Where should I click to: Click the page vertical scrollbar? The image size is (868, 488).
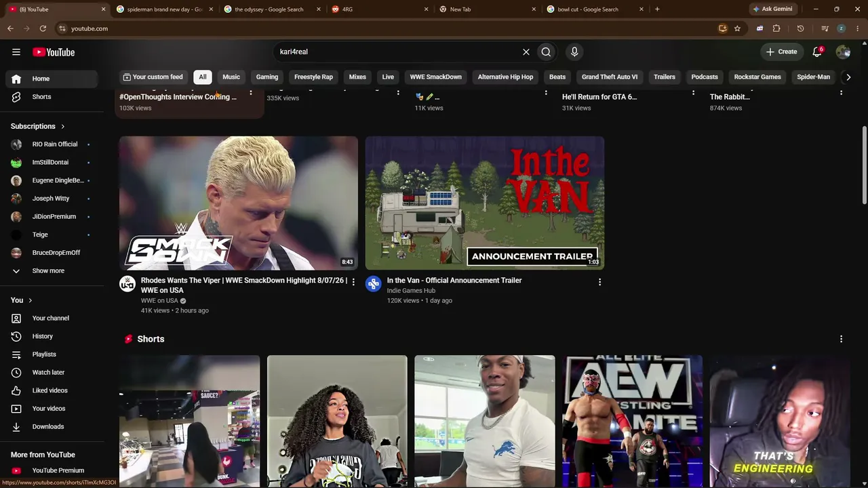864,165
